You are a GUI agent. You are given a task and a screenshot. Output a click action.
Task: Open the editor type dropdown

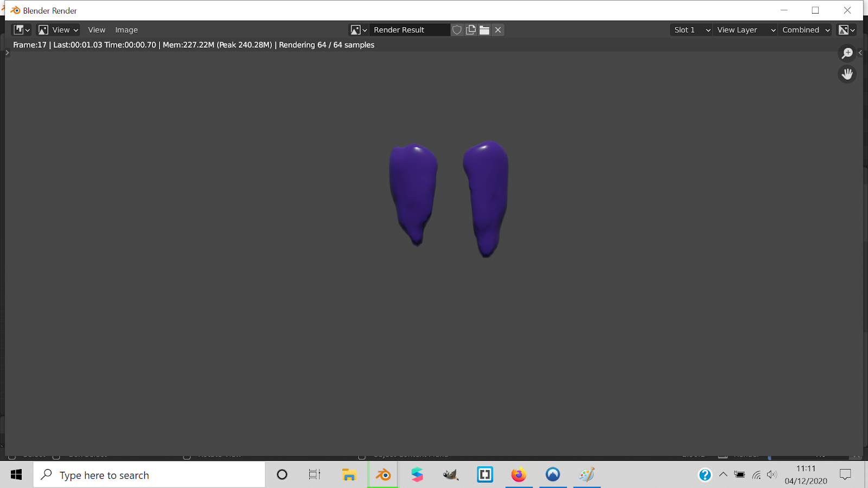coord(22,30)
